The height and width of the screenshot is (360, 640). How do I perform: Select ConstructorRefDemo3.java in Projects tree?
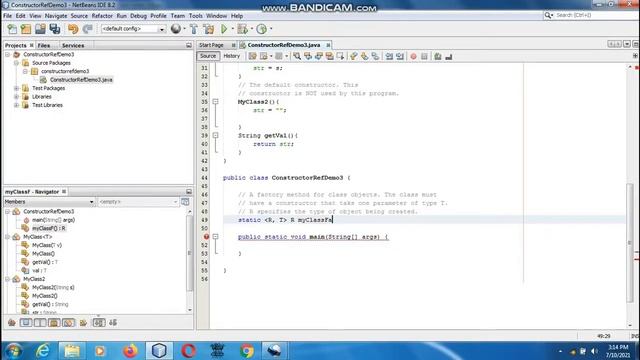coord(81,80)
